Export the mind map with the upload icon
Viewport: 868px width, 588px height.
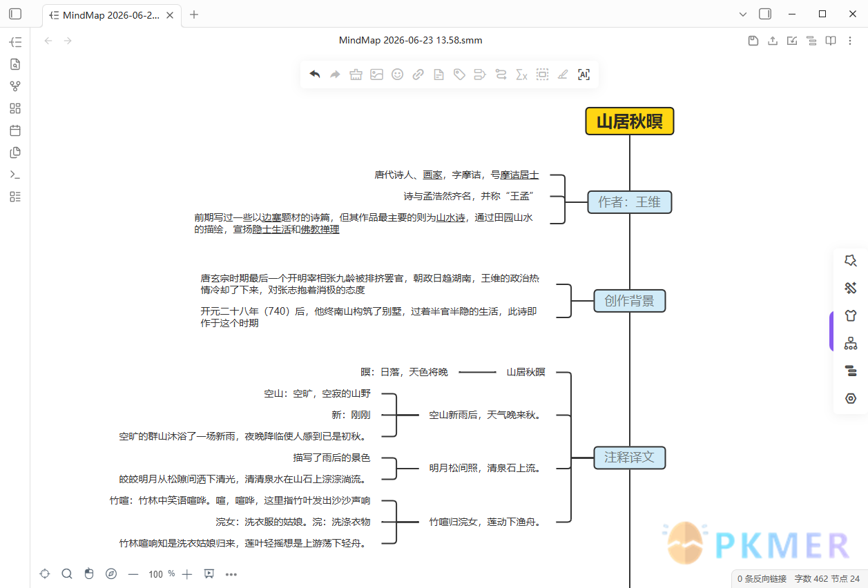[773, 41]
